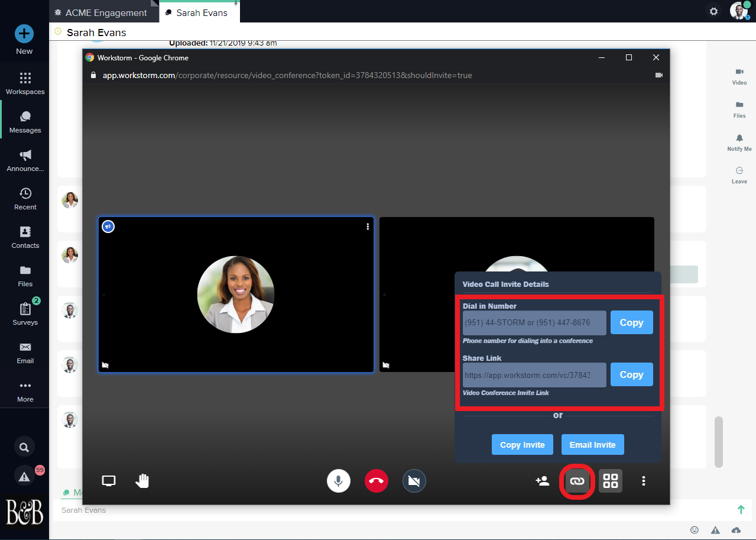Click the B&B company logo
The image size is (756, 540).
(x=24, y=512)
